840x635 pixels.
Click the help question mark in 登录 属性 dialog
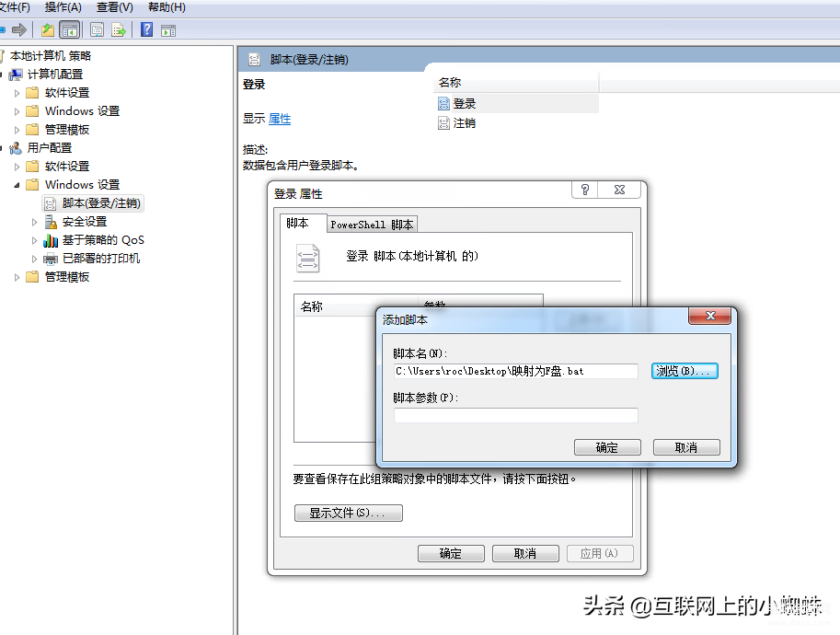pyautogui.click(x=585, y=190)
